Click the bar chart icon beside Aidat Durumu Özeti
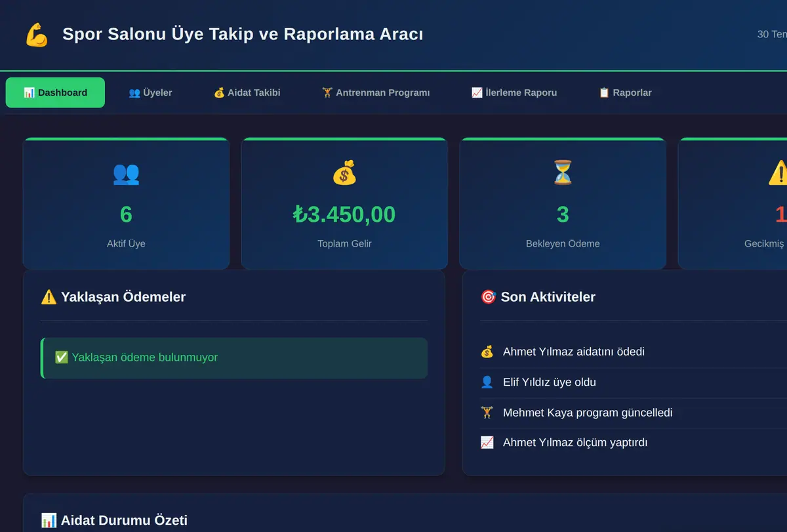787x532 pixels. [x=49, y=521]
